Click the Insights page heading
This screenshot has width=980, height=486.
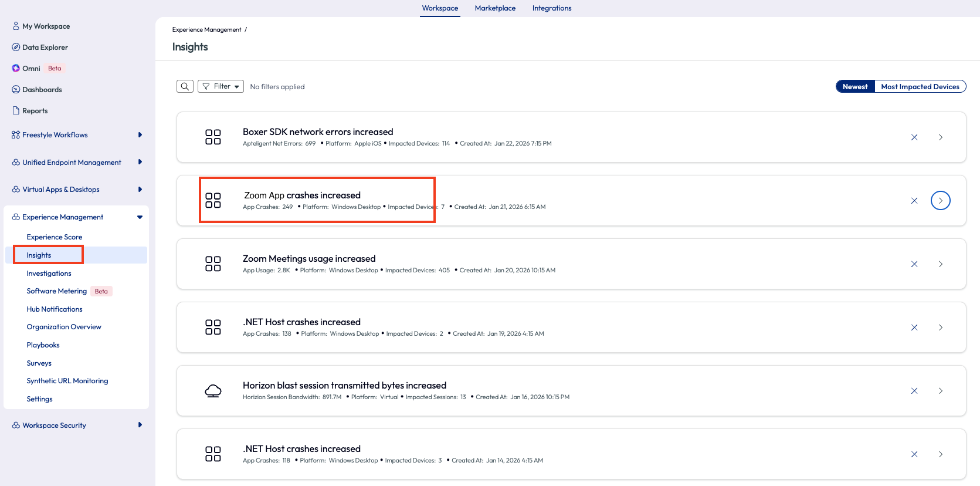[190, 47]
